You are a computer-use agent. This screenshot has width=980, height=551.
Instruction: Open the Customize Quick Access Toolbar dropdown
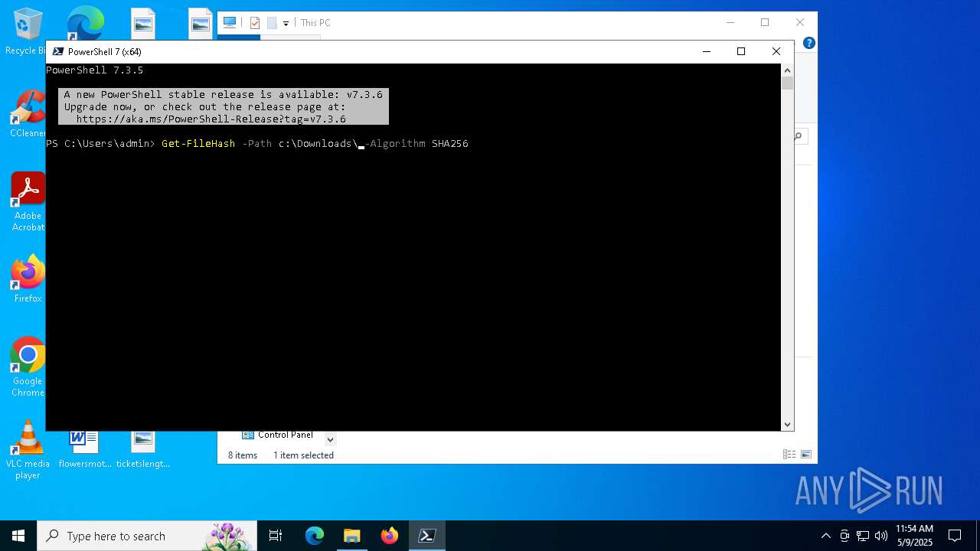pos(286,24)
